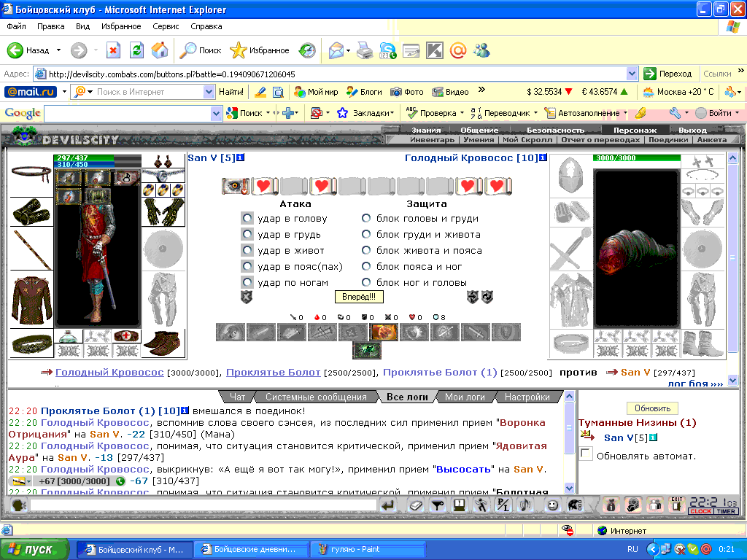The image size is (747, 560).
Task: Click the info icon next to Голодный Кровосос [10]
Action: click(x=543, y=157)
